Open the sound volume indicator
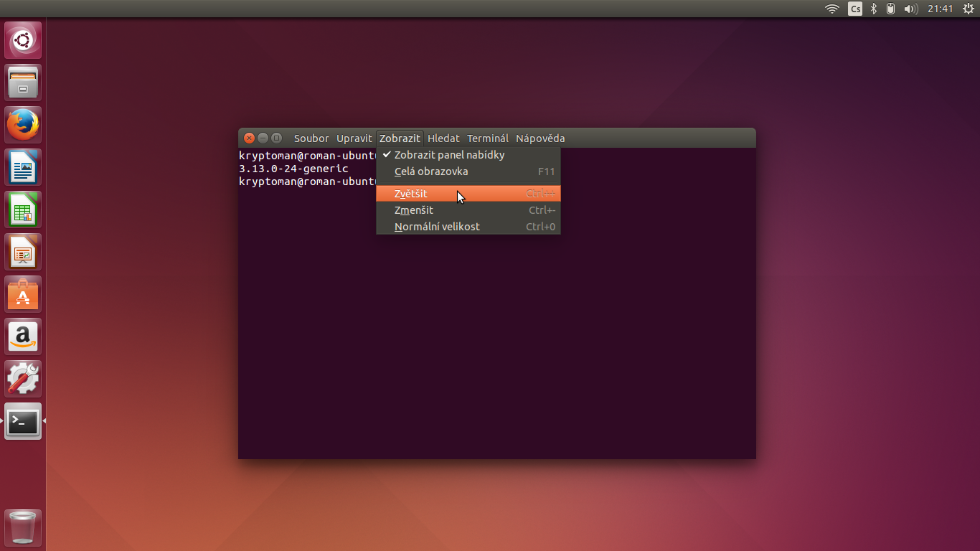The height and width of the screenshot is (551, 980). [911, 9]
